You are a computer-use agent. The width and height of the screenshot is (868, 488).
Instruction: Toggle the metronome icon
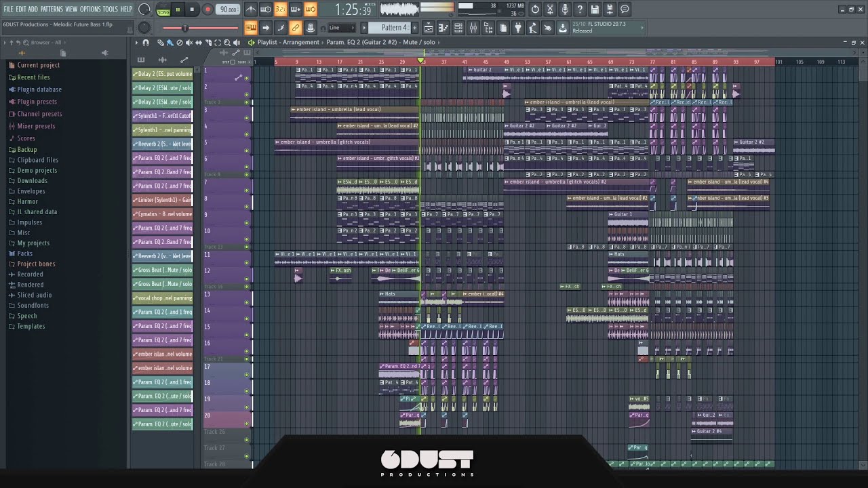tap(251, 9)
